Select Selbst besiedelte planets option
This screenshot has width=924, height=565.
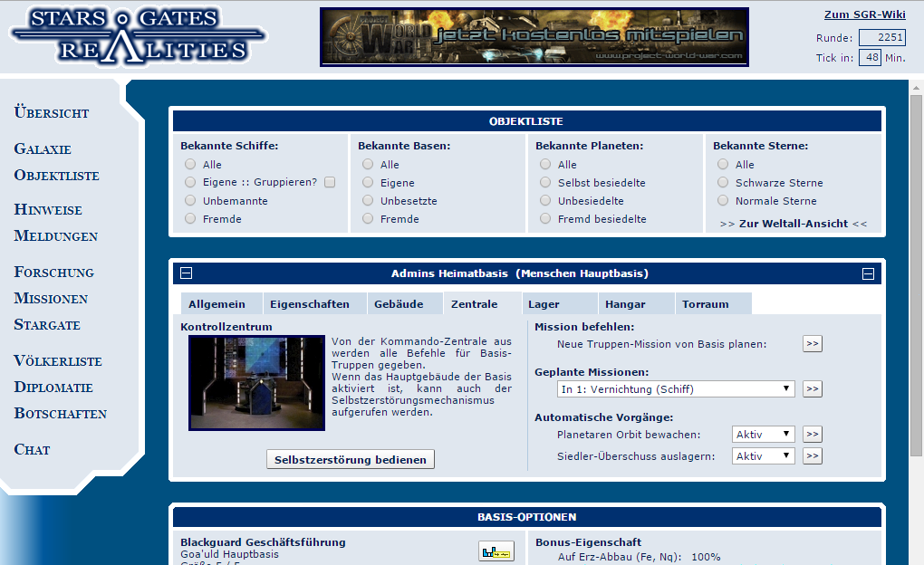545,183
